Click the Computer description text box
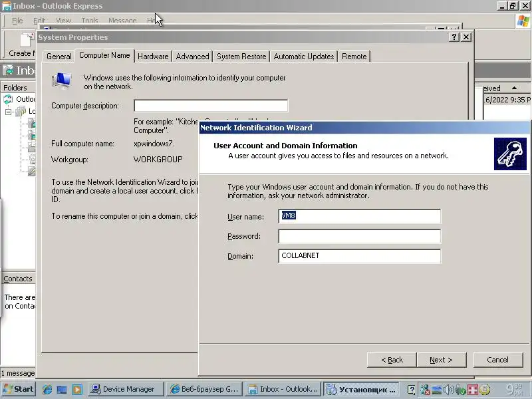Screen dimensions: 532x399 [211, 106]
